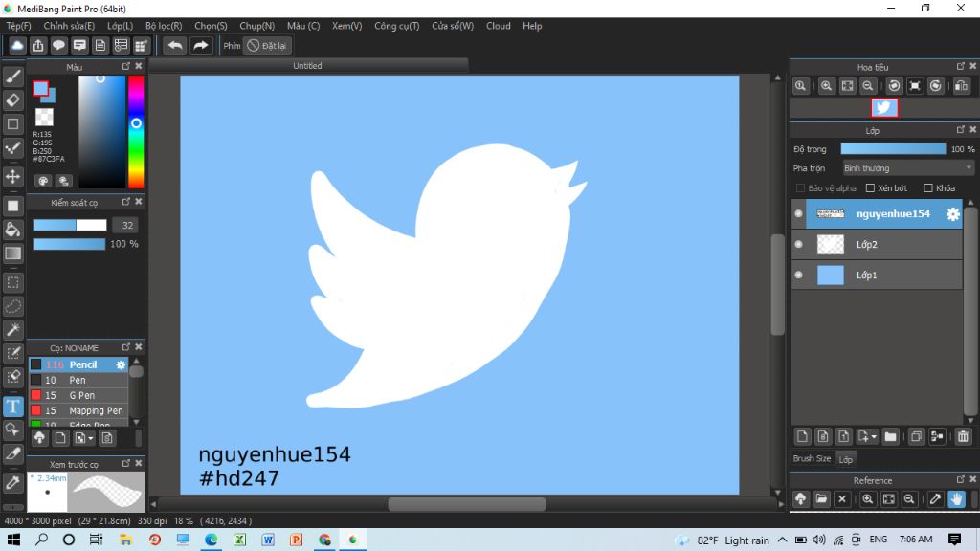
Task: Click the palette icon below color values
Action: tap(43, 181)
